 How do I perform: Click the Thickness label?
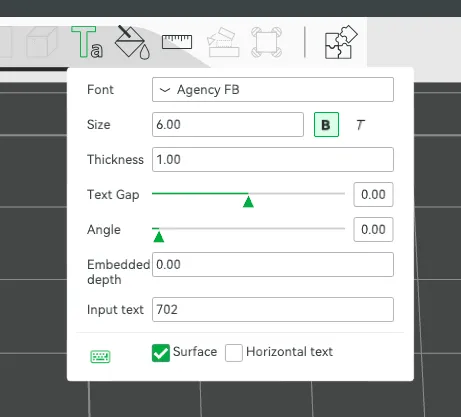pyautogui.click(x=115, y=160)
